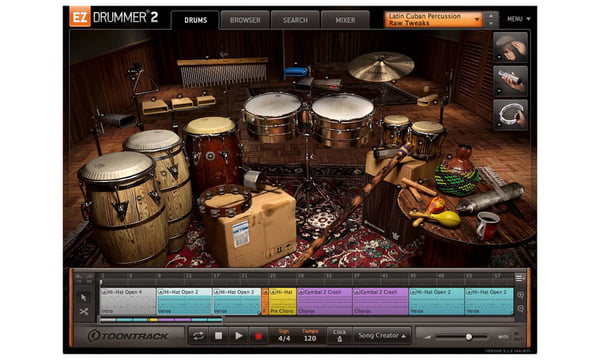Select the bongo drums
Screen dimensions: 600x360
pos(413,136)
